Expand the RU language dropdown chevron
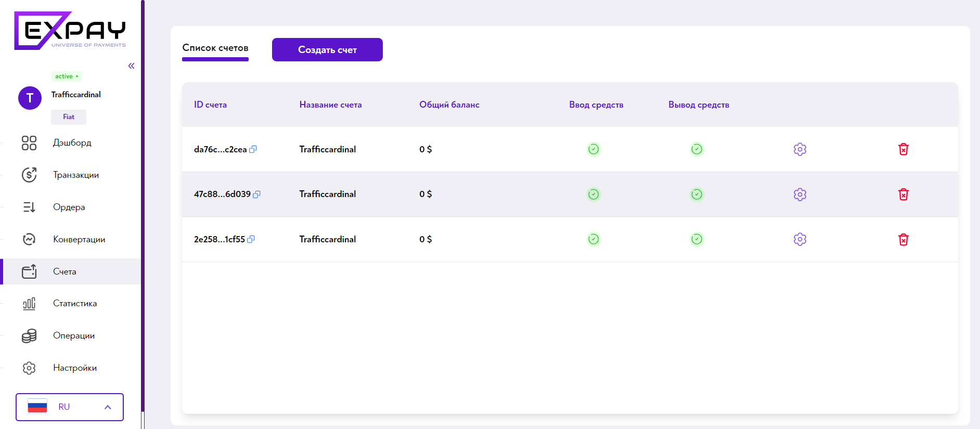 point(108,407)
